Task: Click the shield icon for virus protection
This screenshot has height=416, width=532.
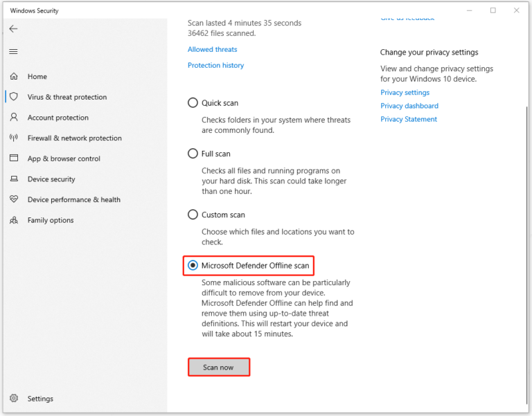Action: (x=14, y=97)
